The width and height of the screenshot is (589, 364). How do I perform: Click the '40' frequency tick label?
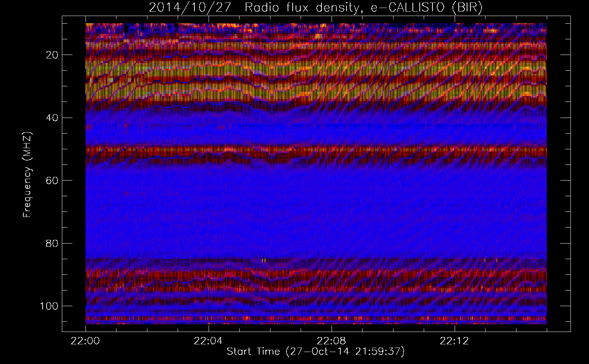[x=52, y=118]
